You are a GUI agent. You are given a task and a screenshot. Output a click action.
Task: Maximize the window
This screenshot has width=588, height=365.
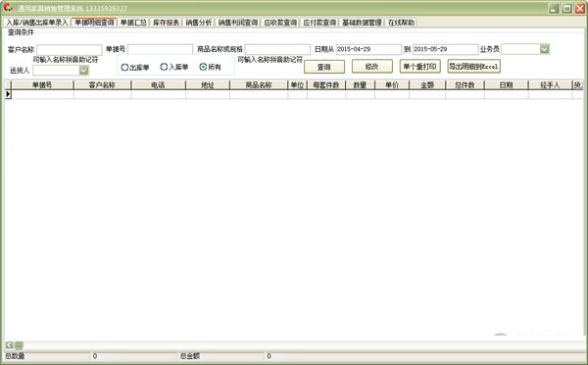pos(567,8)
